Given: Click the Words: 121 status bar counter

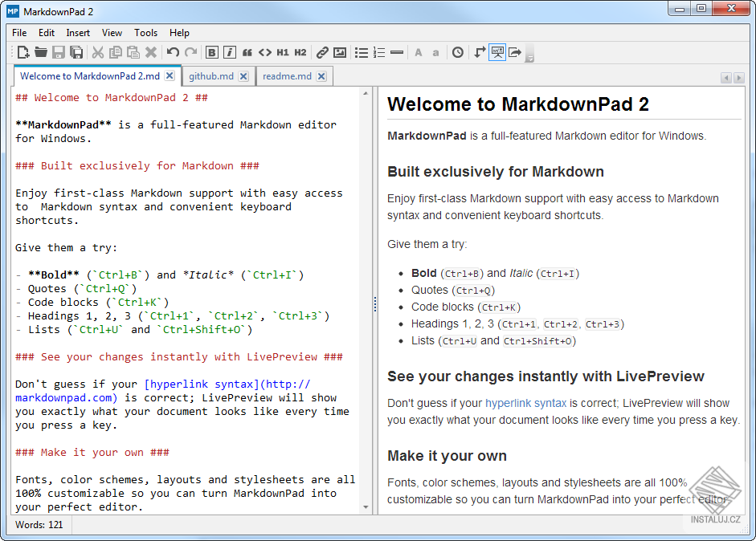Looking at the screenshot, I should (39, 524).
